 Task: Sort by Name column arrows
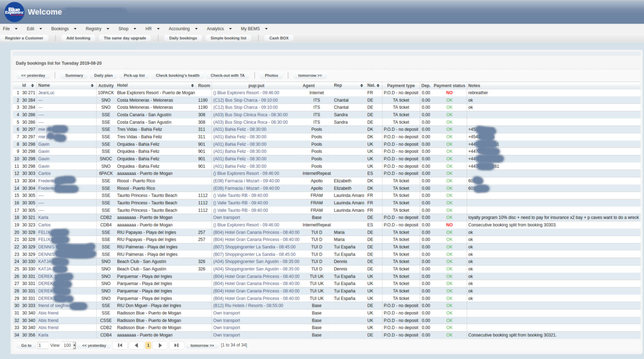(x=92, y=86)
